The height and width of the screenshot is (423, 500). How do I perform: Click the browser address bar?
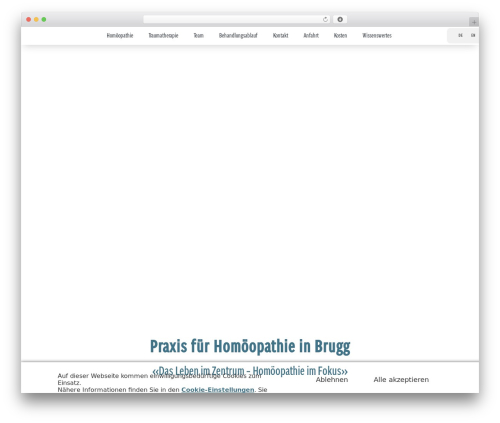click(237, 20)
